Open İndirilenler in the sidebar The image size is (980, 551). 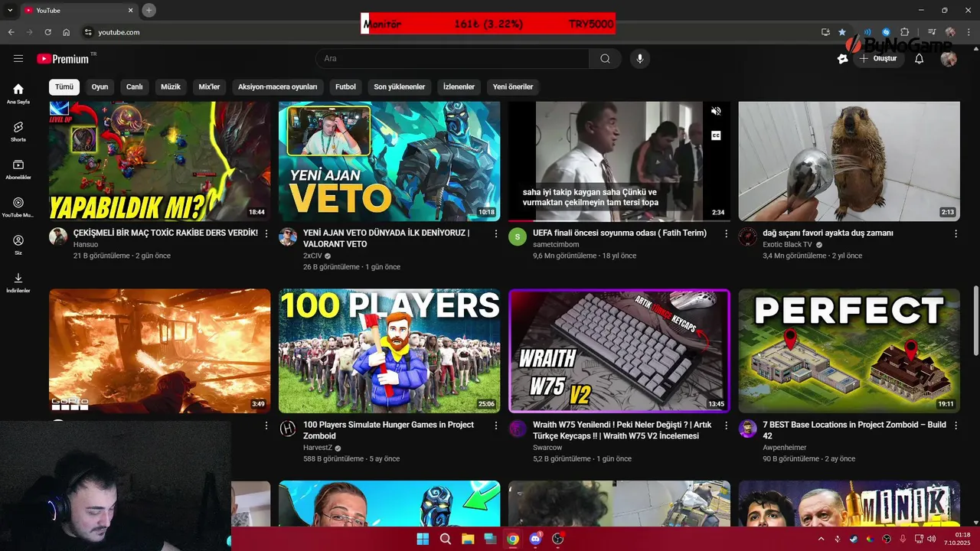click(x=18, y=282)
